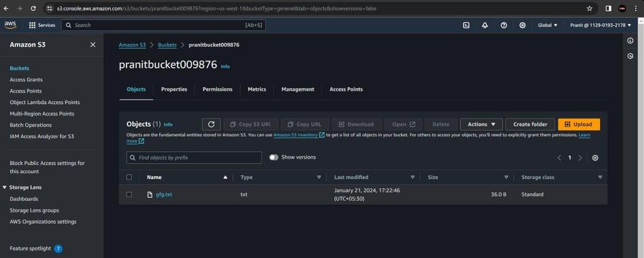Click the browser profile avatar icon

pos(623,8)
